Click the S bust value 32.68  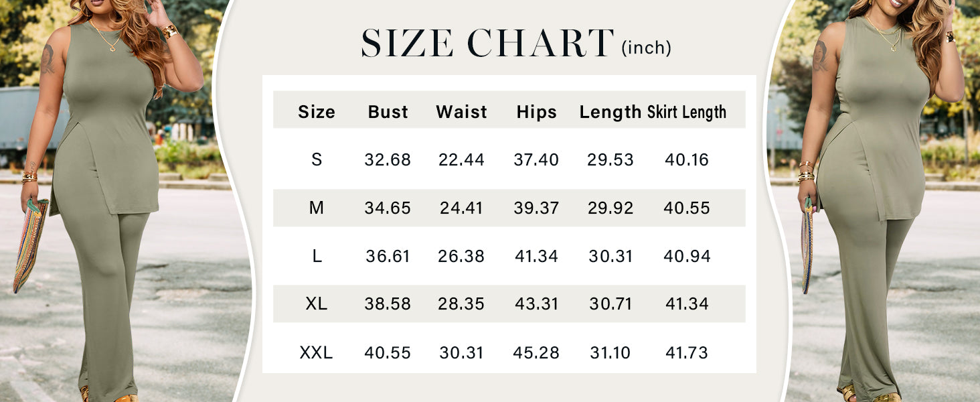pyautogui.click(x=388, y=159)
